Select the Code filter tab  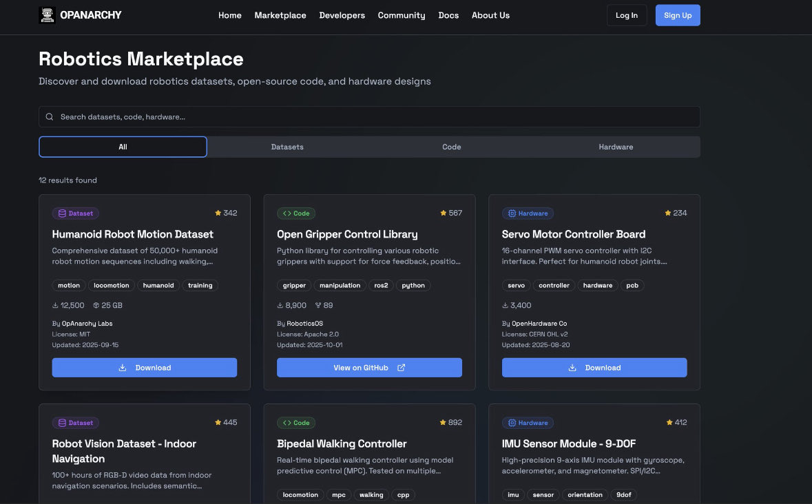pos(452,147)
